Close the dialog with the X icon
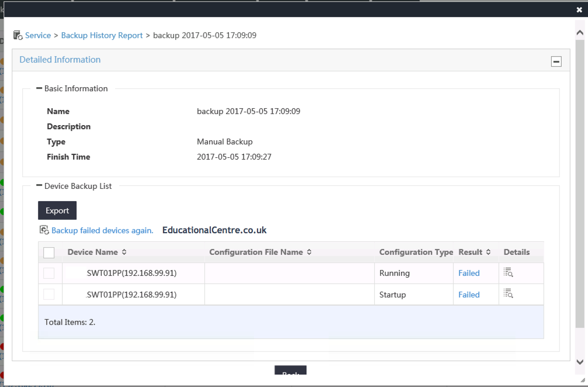Viewport: 588px width, 387px height. [579, 9]
